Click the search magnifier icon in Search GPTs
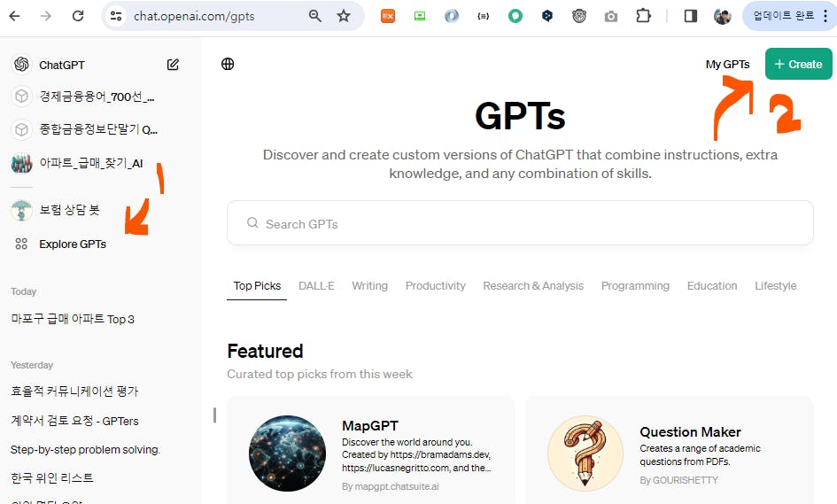Screen dimensions: 837x504 (252, 222)
